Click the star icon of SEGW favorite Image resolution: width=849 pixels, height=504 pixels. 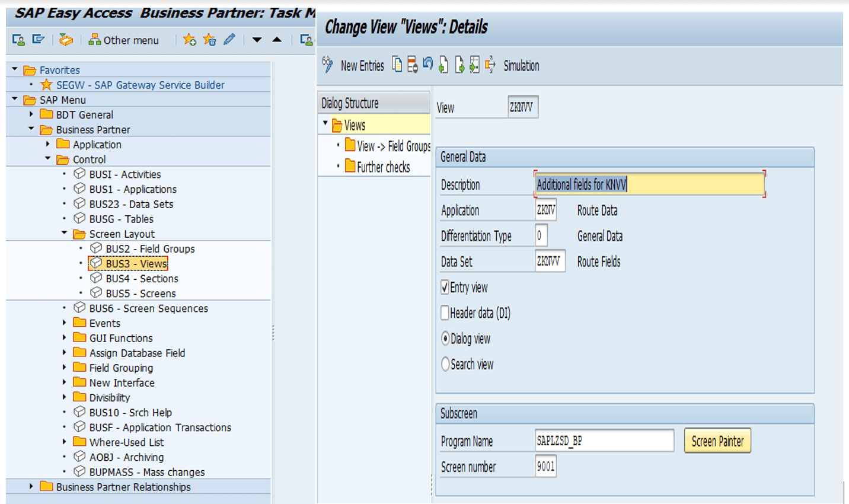tap(46, 85)
